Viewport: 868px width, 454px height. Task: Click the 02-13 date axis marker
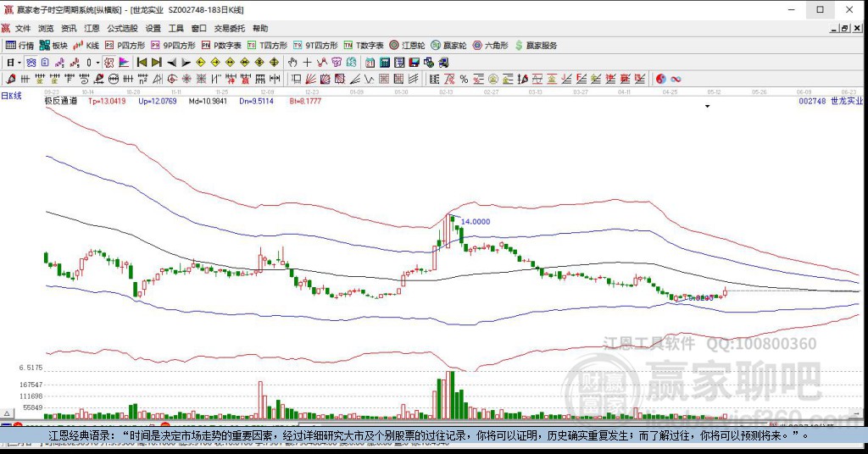[446, 91]
